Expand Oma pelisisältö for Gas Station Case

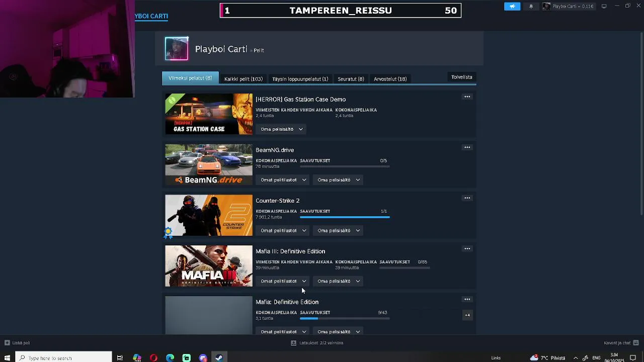pyautogui.click(x=282, y=129)
